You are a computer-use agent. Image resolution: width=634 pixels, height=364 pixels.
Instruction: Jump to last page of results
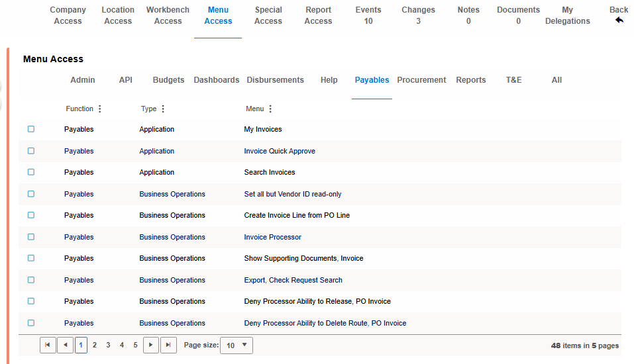(169, 345)
